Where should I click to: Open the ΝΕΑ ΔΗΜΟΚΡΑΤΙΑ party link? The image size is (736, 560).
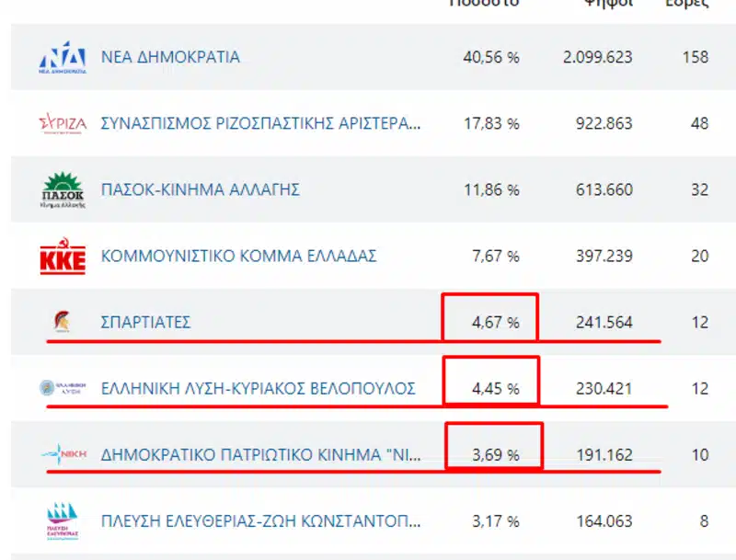click(170, 57)
